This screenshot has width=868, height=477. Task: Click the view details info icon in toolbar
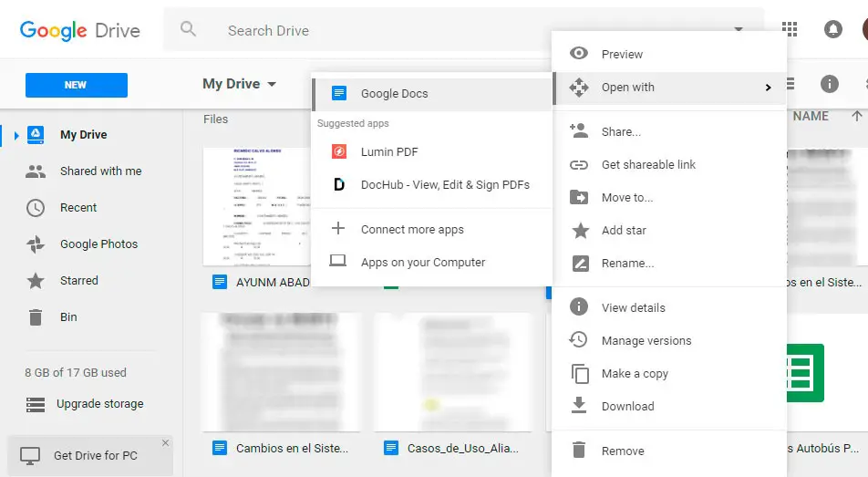pyautogui.click(x=830, y=84)
